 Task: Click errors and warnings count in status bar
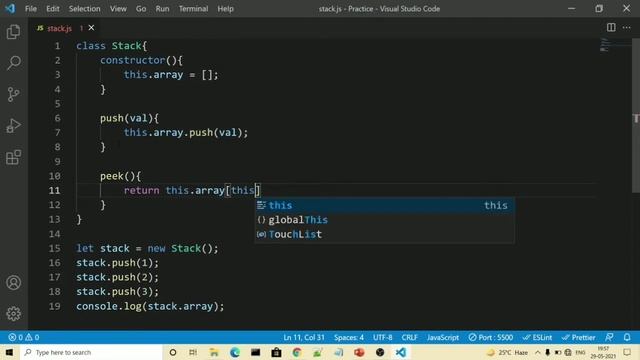coord(24,338)
